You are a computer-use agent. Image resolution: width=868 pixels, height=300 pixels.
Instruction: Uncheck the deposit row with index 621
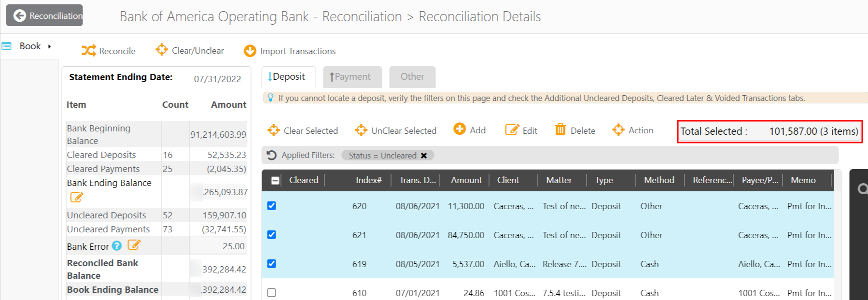pyautogui.click(x=272, y=235)
